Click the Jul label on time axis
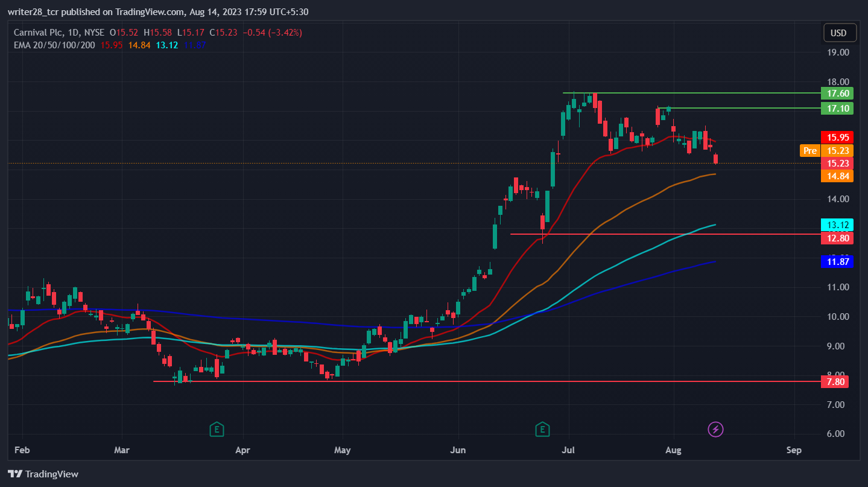Viewport: 868px width, 487px height. [x=569, y=450]
